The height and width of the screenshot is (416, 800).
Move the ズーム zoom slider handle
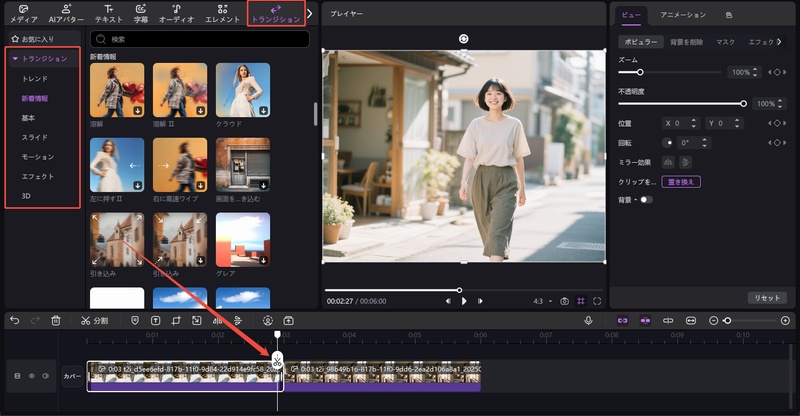click(x=640, y=72)
